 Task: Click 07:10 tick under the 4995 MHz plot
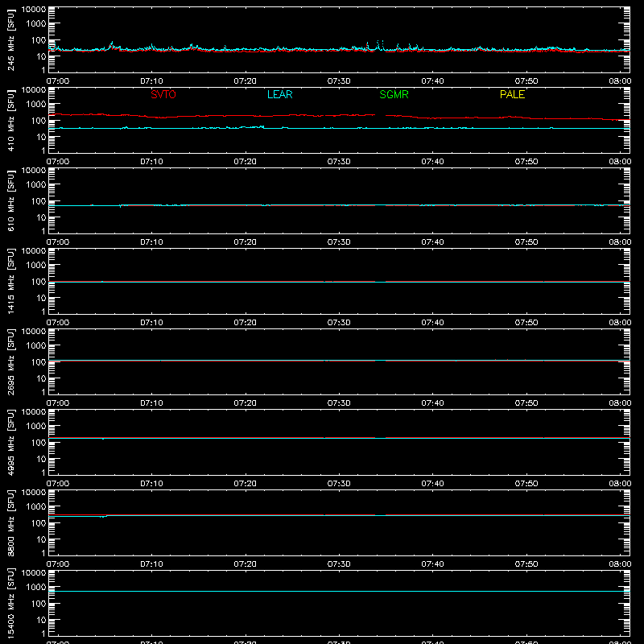point(151,484)
